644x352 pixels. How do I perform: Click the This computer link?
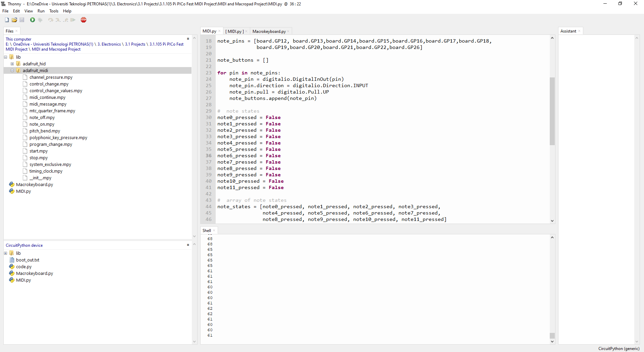[x=18, y=39]
